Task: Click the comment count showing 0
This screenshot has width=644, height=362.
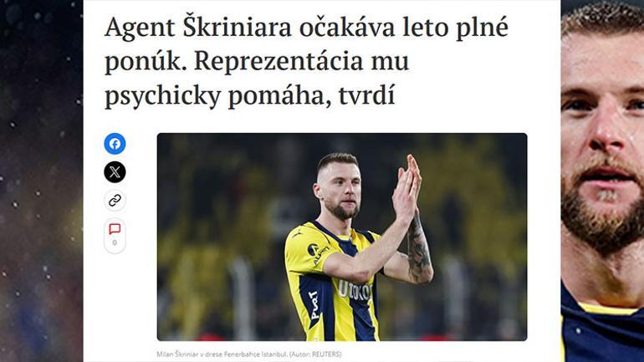Action: point(115,242)
